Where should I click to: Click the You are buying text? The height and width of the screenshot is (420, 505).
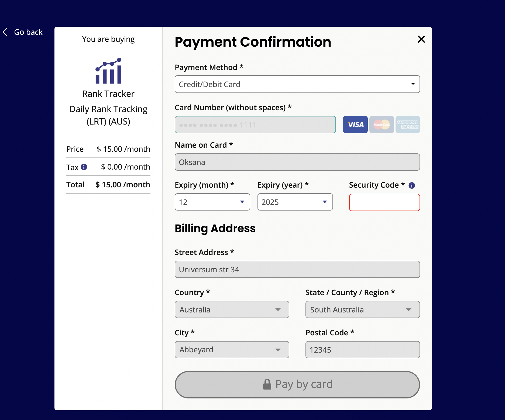(x=108, y=39)
